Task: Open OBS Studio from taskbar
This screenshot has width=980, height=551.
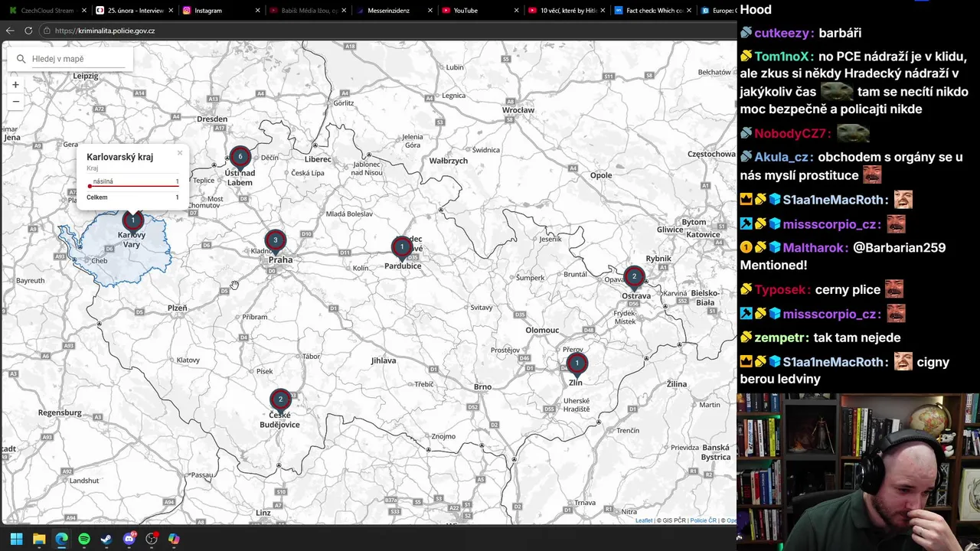Action: point(152,539)
